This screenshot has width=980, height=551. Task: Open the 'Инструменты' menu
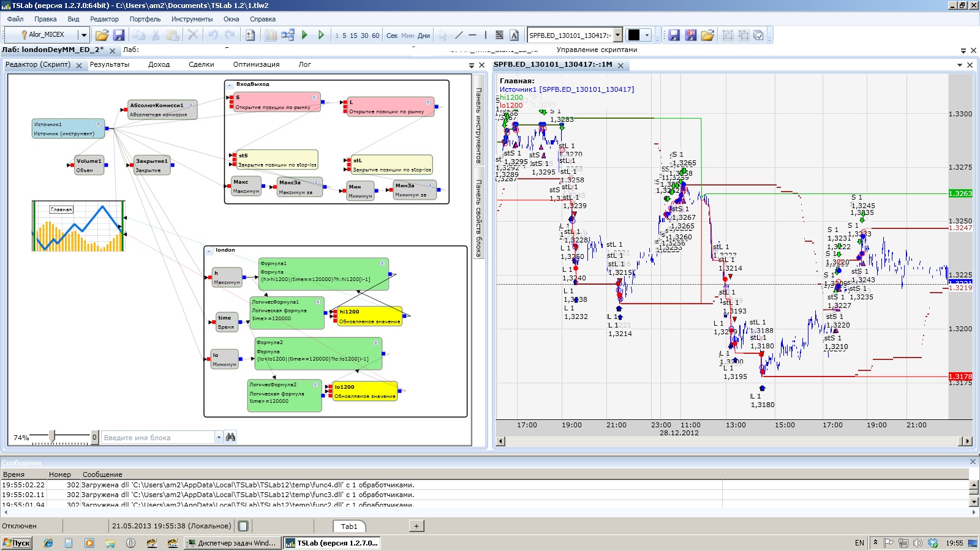click(x=192, y=19)
